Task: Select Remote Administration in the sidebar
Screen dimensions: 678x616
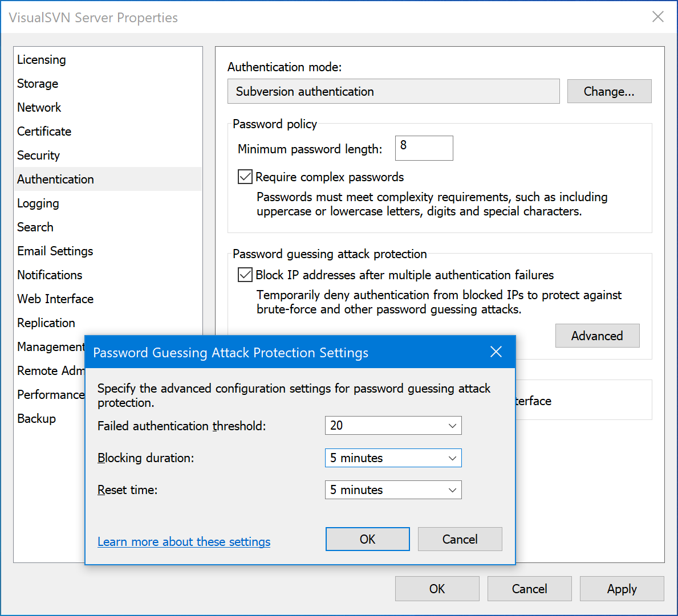Action: pos(50,370)
